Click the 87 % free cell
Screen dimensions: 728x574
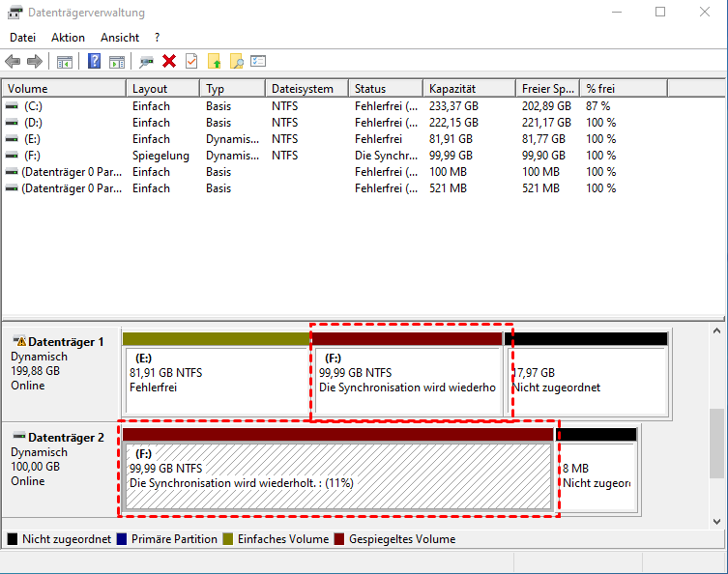[x=598, y=106]
